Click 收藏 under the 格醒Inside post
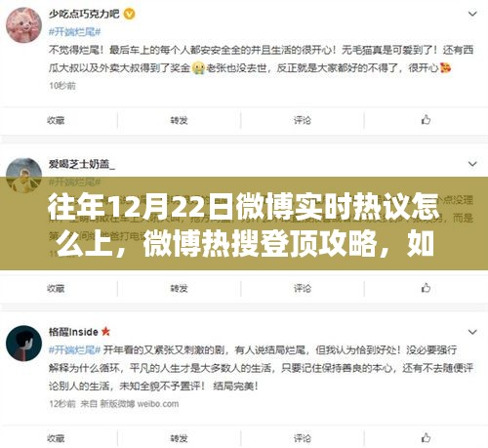 (56, 438)
